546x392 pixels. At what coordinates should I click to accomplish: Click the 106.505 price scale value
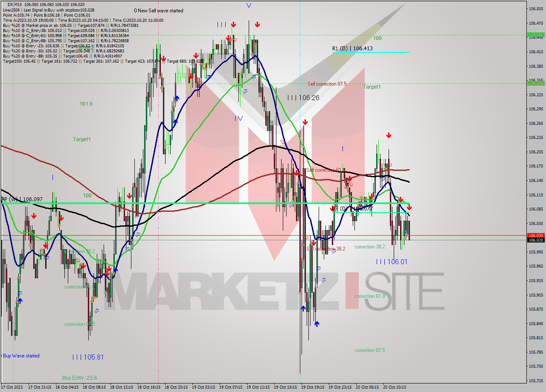(536, 9)
